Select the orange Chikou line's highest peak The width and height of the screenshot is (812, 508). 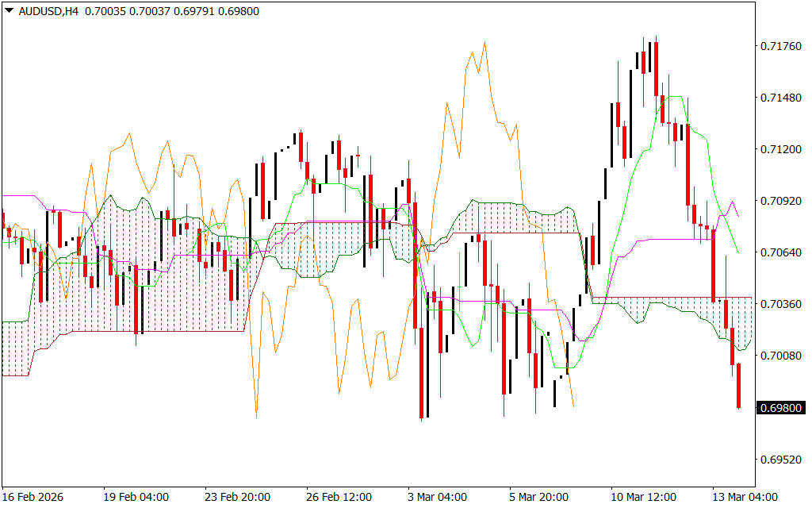point(484,44)
